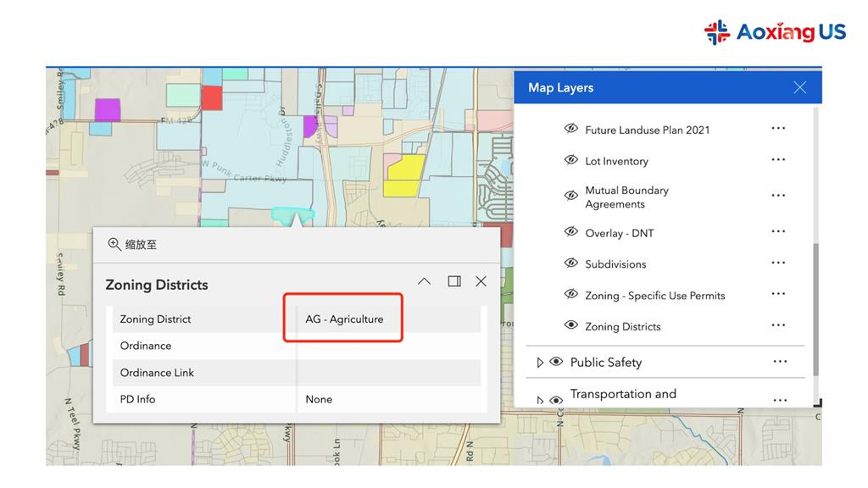Open options for Zoning - Specific Use Permits

click(778, 295)
